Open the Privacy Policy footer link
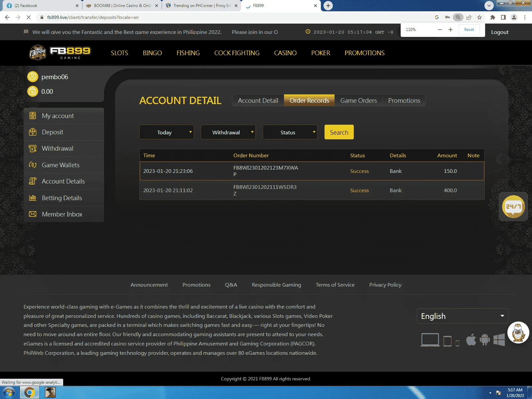 [385, 285]
